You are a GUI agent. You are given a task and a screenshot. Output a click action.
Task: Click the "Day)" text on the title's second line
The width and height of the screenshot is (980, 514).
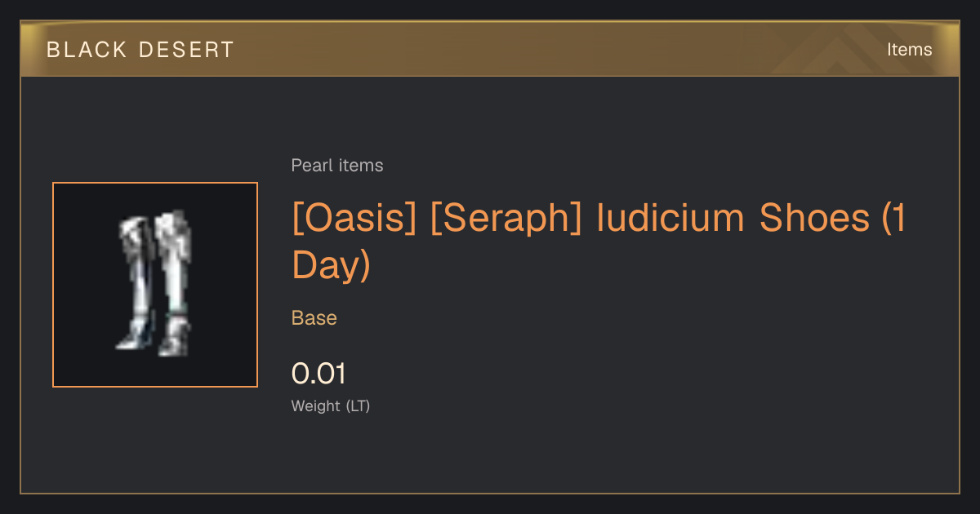coord(331,266)
